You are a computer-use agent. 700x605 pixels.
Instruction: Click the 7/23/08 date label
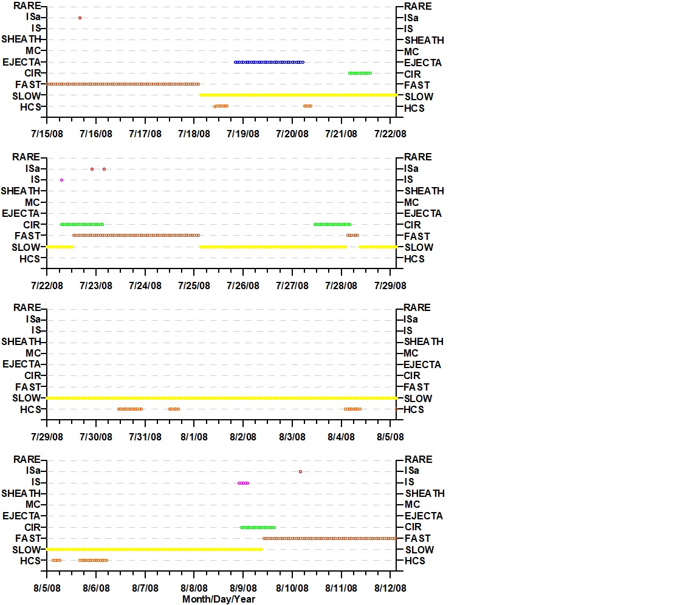pyautogui.click(x=96, y=285)
